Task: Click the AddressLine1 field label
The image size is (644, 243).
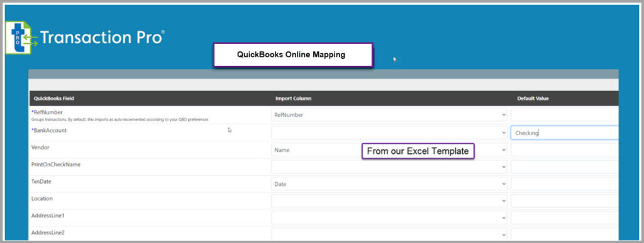Action: (x=48, y=215)
